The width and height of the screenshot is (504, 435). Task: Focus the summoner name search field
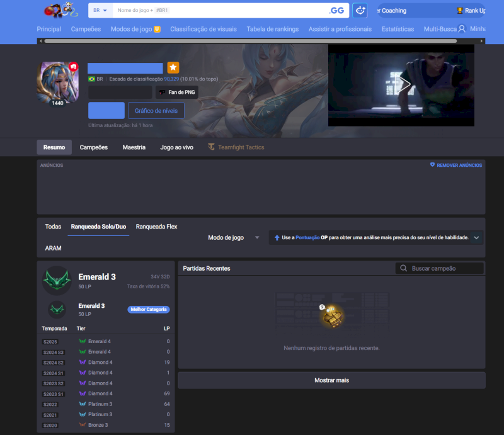pyautogui.click(x=219, y=10)
